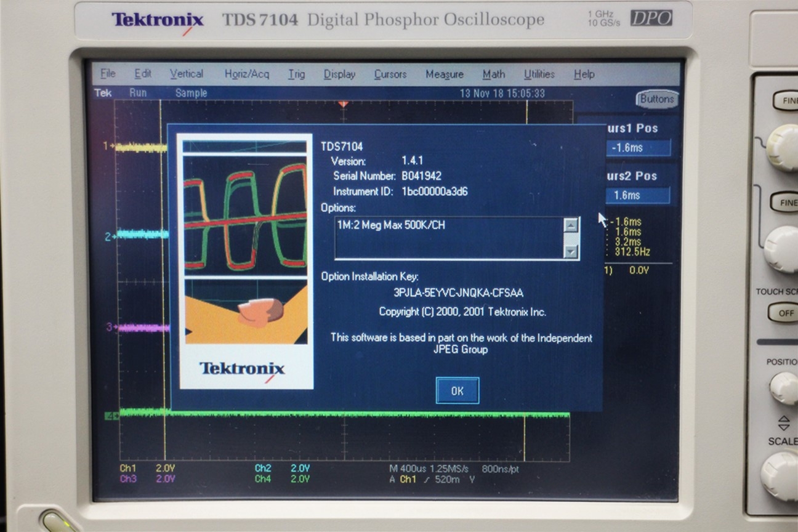This screenshot has width=798, height=532.
Task: Click OK to close the About dialog
Action: [x=457, y=390]
